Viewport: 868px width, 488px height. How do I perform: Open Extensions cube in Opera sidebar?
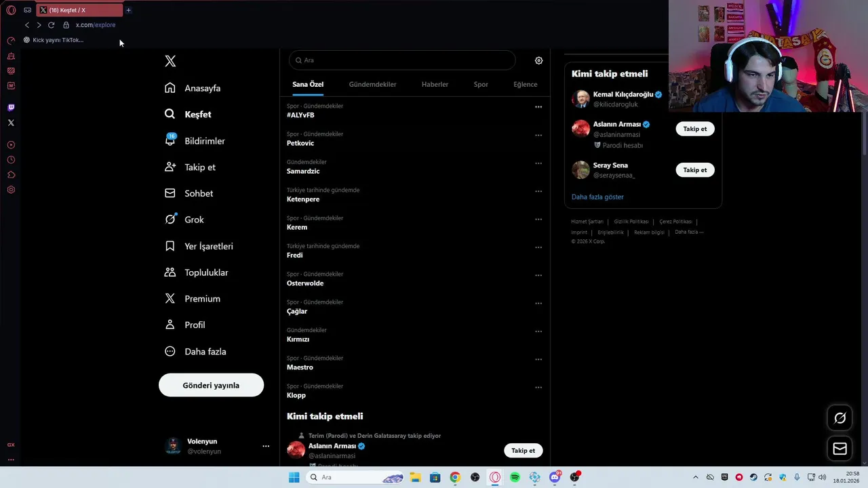point(11,175)
